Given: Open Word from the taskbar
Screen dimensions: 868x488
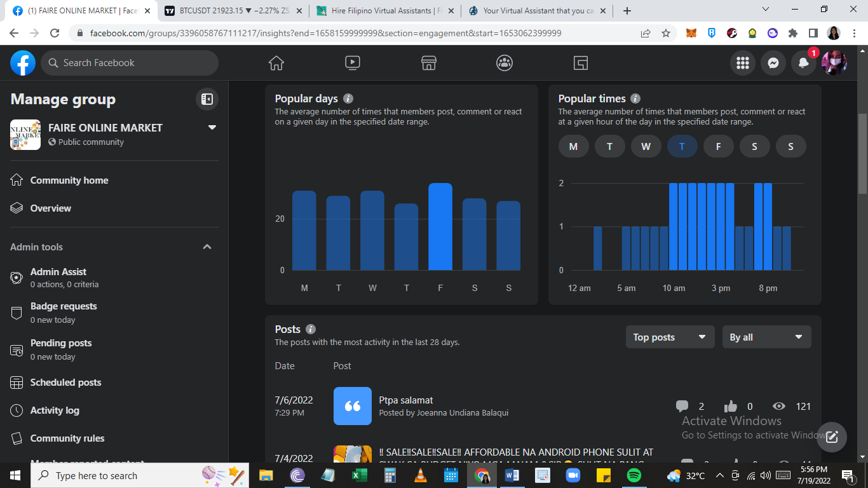Looking at the screenshot, I should click(512, 475).
